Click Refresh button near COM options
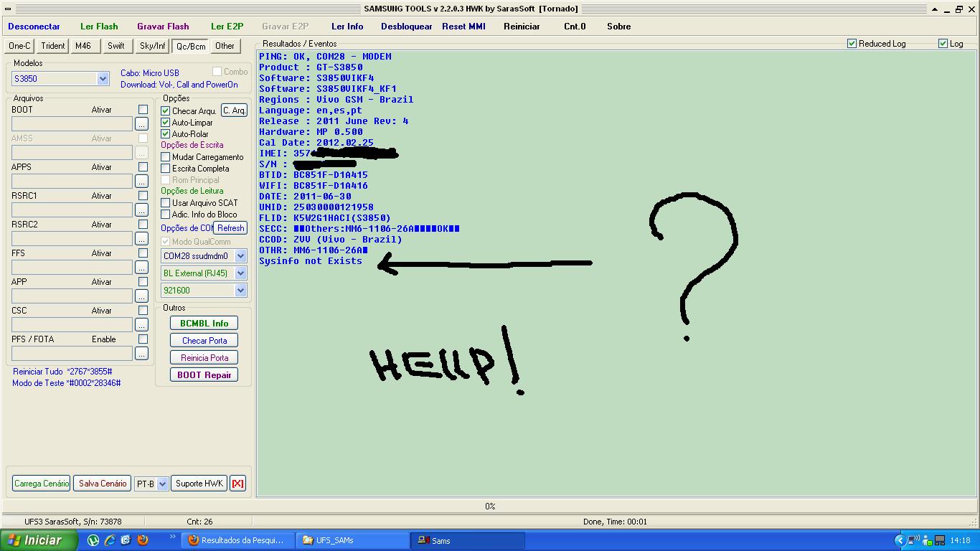 click(x=230, y=228)
